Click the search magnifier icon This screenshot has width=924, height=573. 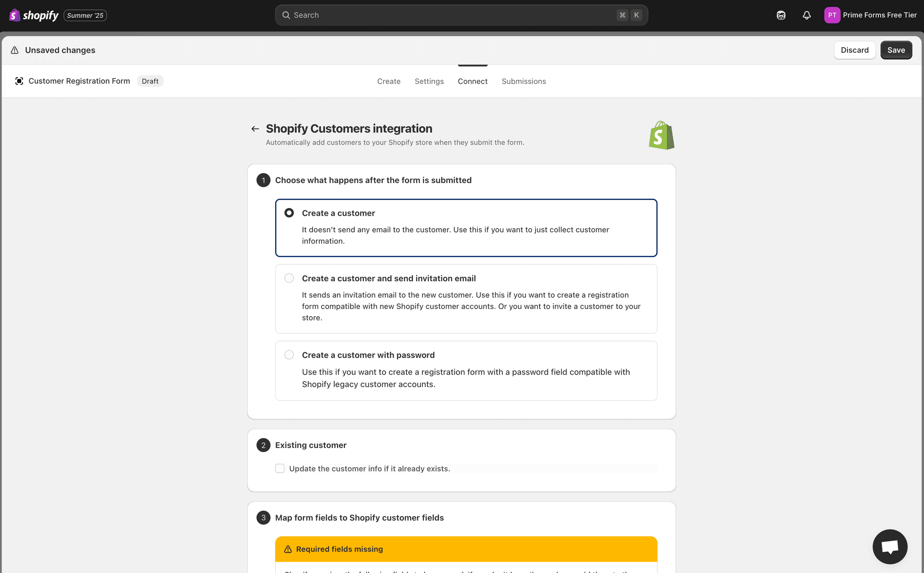click(x=286, y=15)
